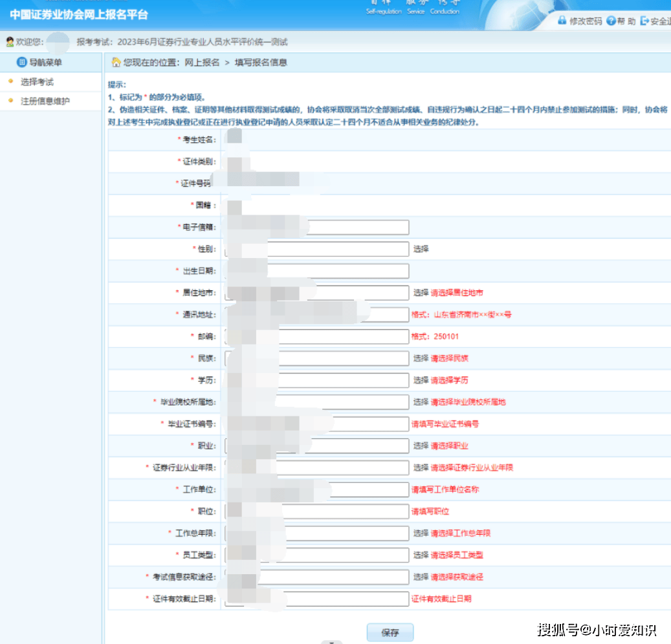Click the 中国证券业协会网上报名平台 title
Screen dimensions: 671x644
tap(79, 14)
